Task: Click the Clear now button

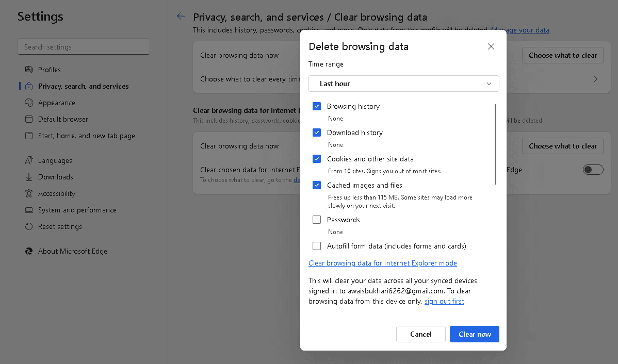Action: tap(475, 334)
